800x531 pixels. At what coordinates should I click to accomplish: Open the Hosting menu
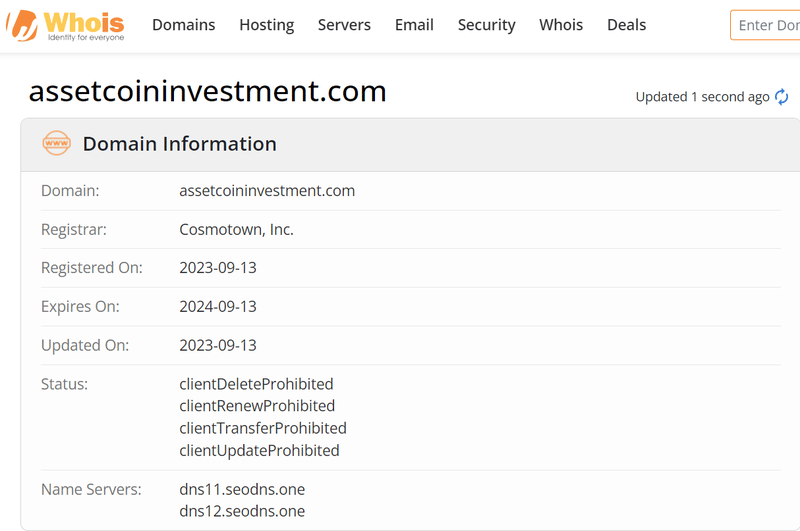coord(267,25)
